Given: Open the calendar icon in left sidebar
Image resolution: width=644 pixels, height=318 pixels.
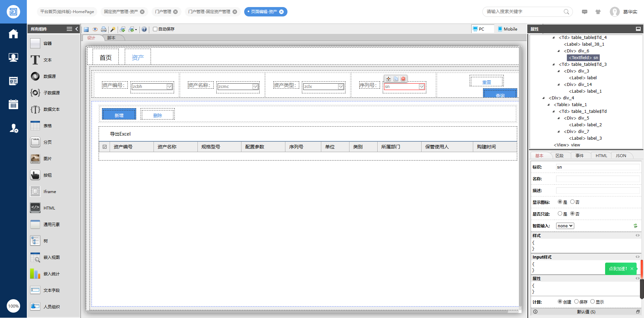Looking at the screenshot, I should tap(13, 104).
